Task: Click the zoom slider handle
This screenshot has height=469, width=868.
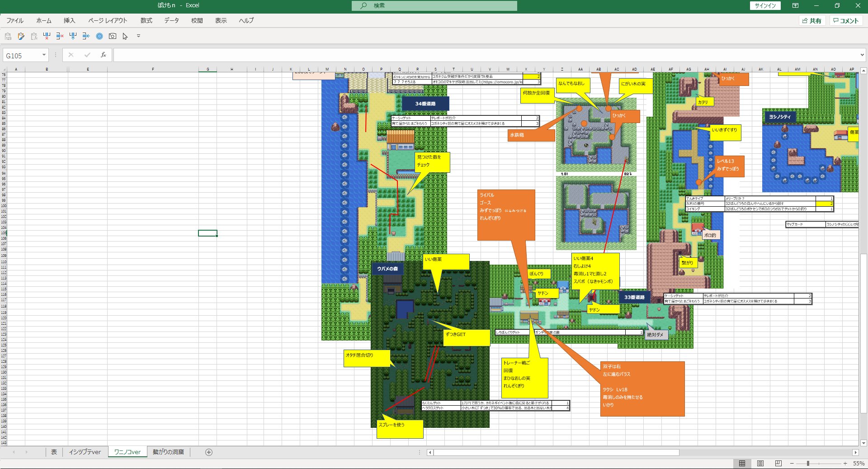Action: (808, 464)
